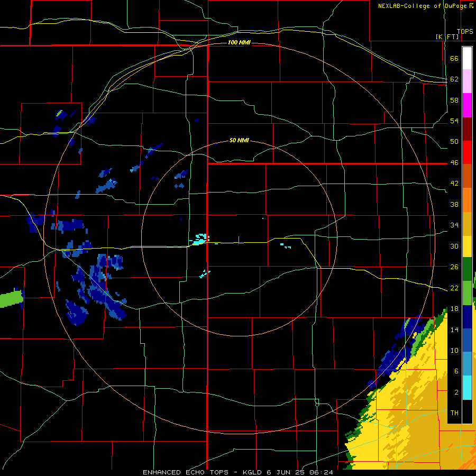Image resolution: width=476 pixels, height=476 pixels.
Task: Click the yellow legend swatch
Action: coord(467,246)
